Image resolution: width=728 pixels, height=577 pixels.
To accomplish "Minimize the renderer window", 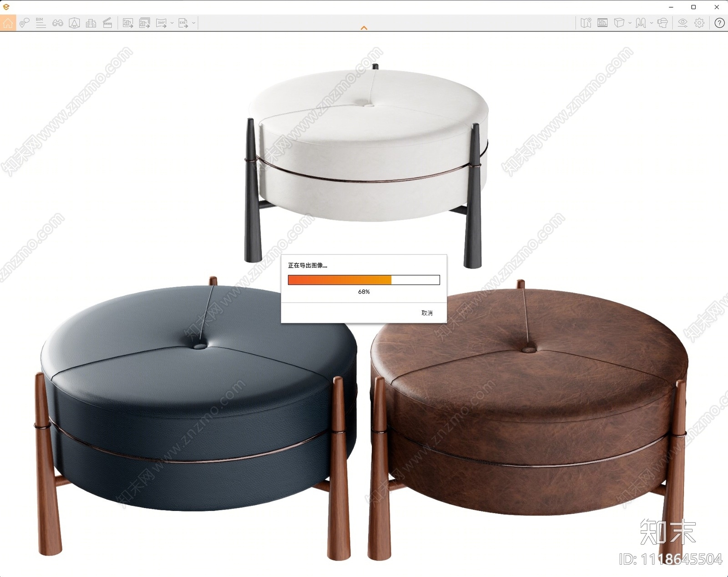I will 671,7.
